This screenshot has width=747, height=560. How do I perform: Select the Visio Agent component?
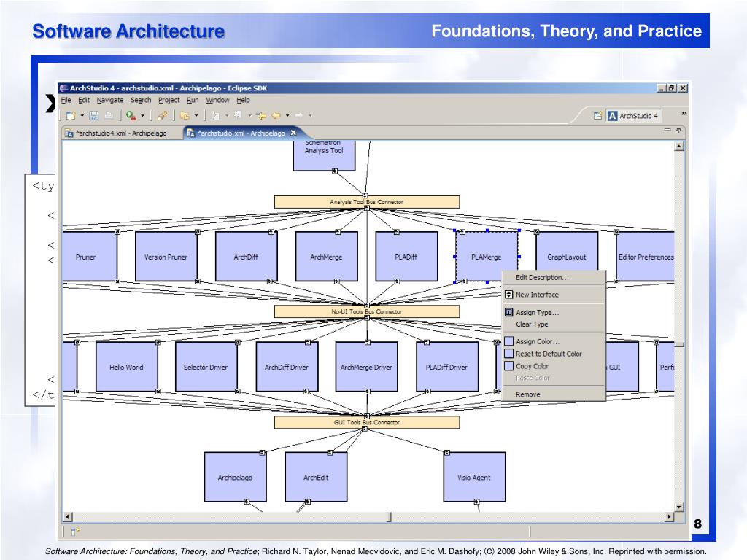(x=474, y=477)
